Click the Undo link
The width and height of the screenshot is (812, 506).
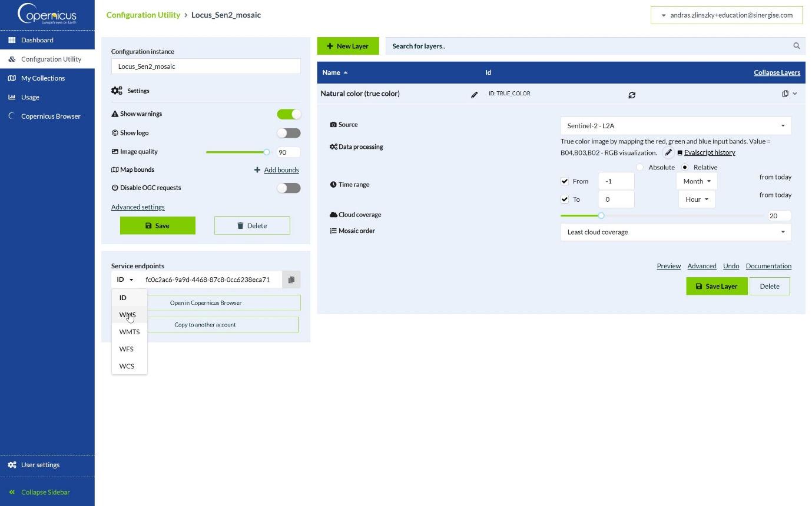coord(731,266)
